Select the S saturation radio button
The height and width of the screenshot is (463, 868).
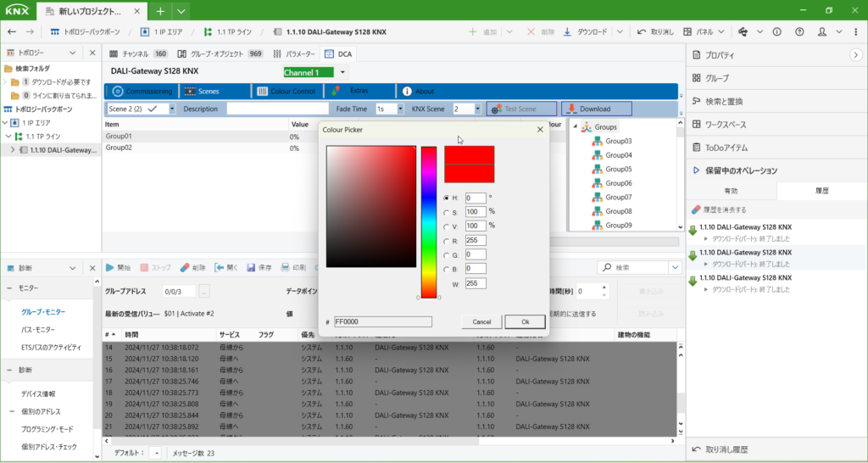[446, 211]
